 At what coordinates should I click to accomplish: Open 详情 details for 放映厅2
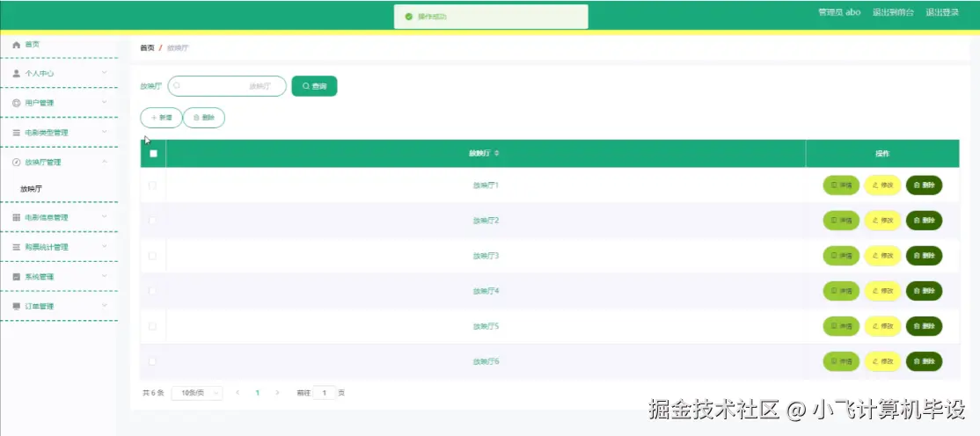pyautogui.click(x=841, y=221)
